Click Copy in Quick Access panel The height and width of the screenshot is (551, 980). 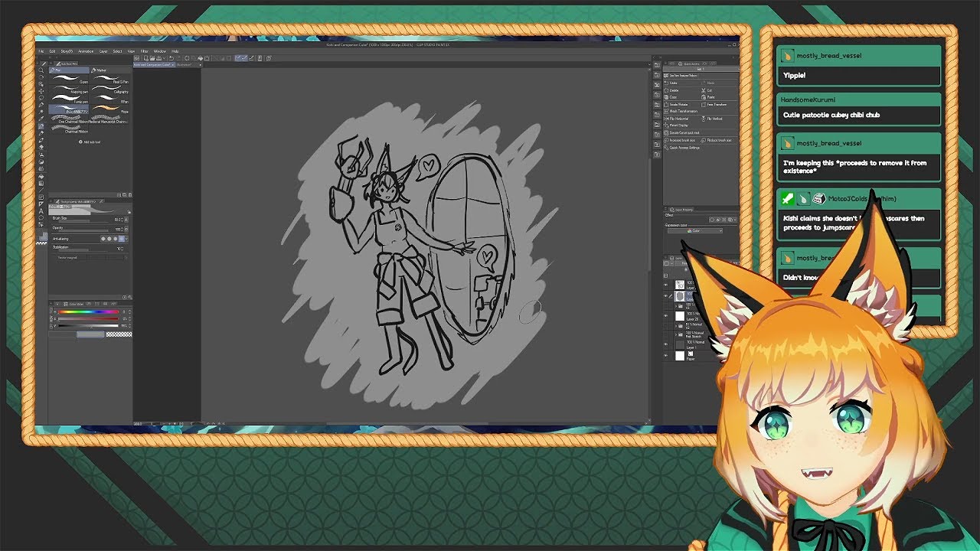click(x=672, y=97)
